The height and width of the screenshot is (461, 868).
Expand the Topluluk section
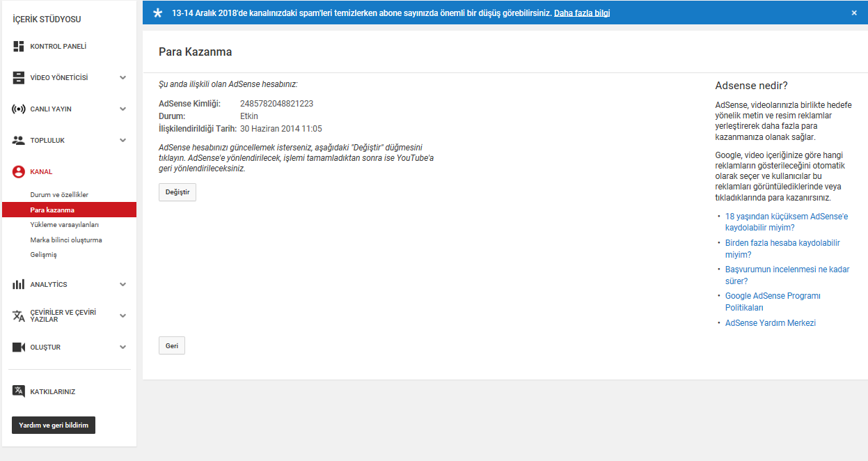(x=123, y=141)
